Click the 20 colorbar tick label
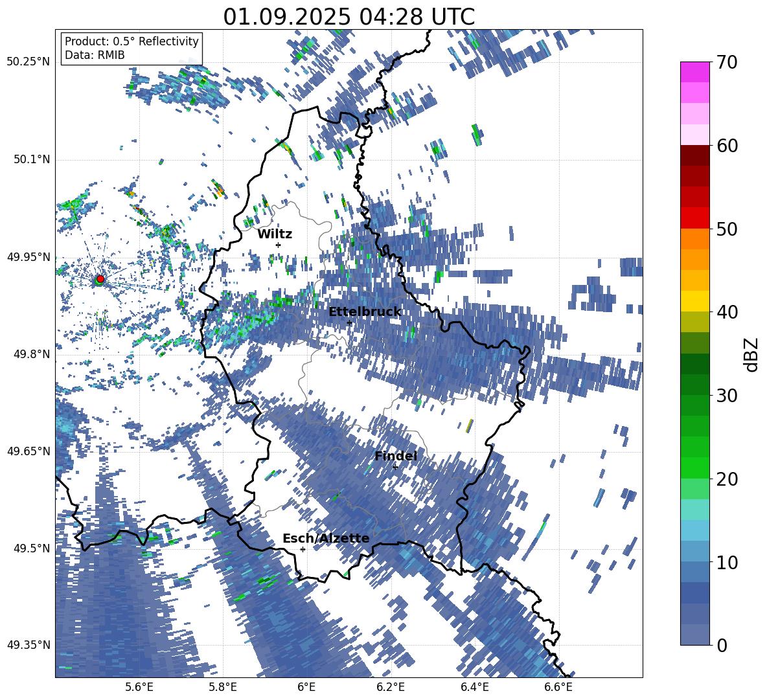Screen dimensions: 767x700 coord(726,479)
